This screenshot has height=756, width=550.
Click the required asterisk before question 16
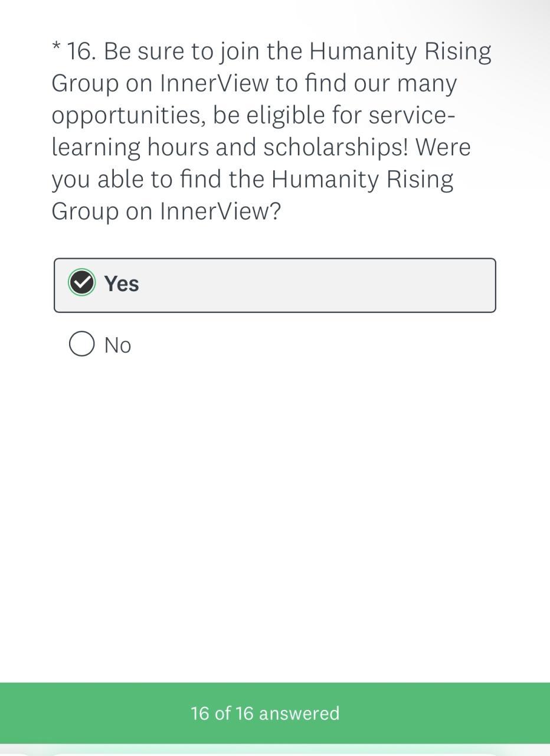(x=56, y=48)
